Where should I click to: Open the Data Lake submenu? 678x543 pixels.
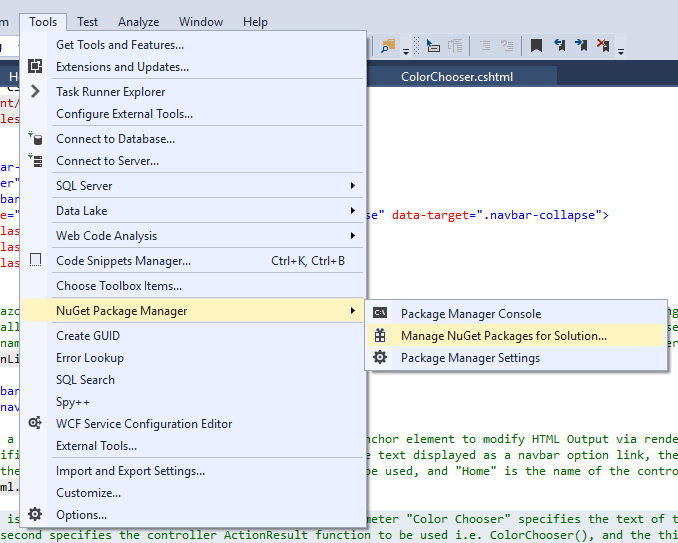[192, 211]
